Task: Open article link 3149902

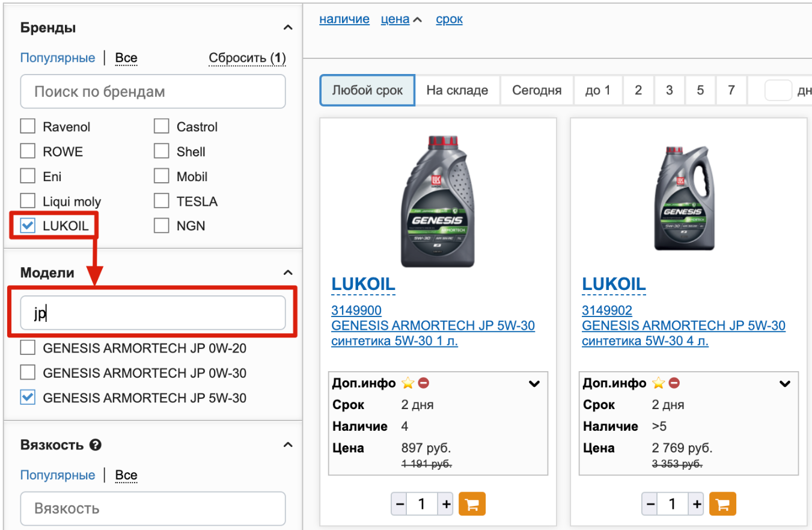Action: (607, 310)
